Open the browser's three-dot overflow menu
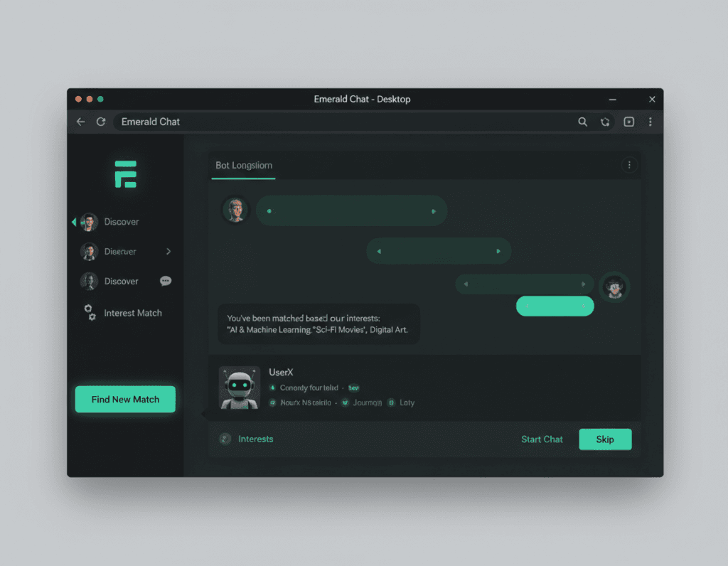 click(651, 122)
